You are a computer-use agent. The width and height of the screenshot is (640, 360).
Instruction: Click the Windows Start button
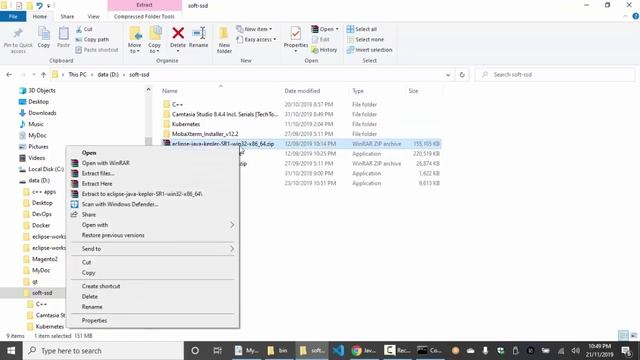tap(11, 351)
